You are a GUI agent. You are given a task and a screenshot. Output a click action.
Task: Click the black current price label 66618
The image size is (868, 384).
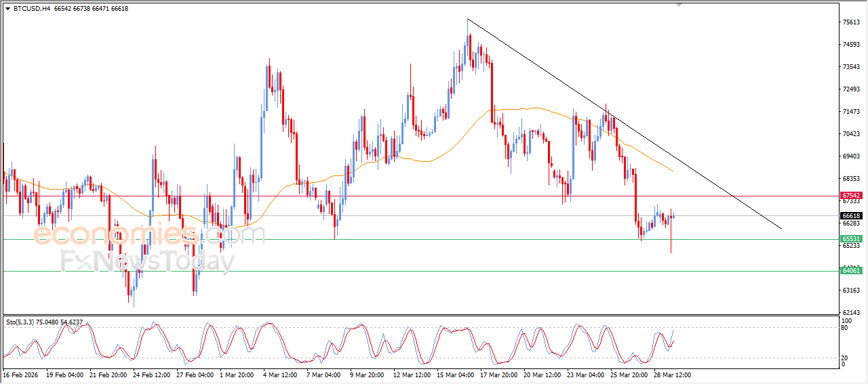[851, 216]
